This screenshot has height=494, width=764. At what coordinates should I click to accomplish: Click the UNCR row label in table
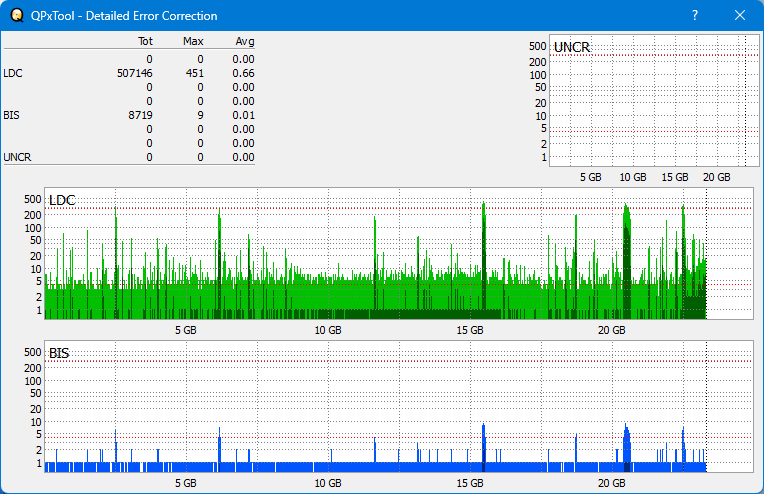[17, 157]
